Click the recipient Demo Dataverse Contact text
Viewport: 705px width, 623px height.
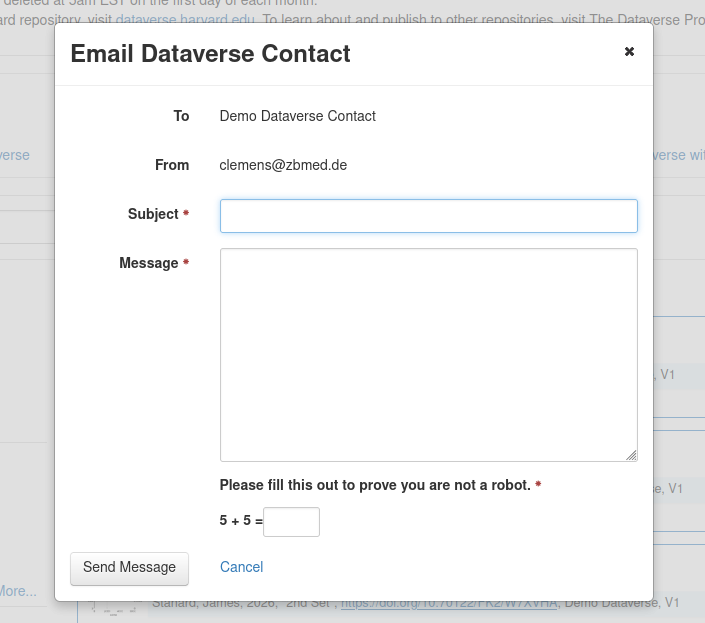(x=297, y=116)
